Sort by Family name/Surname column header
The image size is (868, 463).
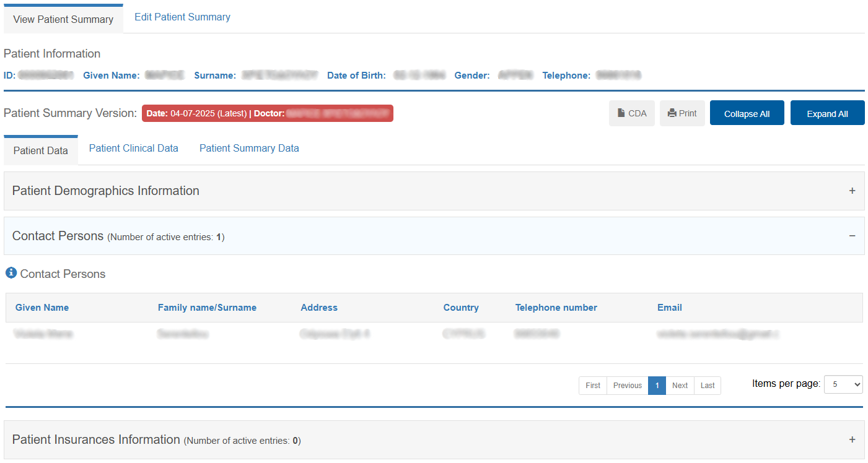click(207, 308)
